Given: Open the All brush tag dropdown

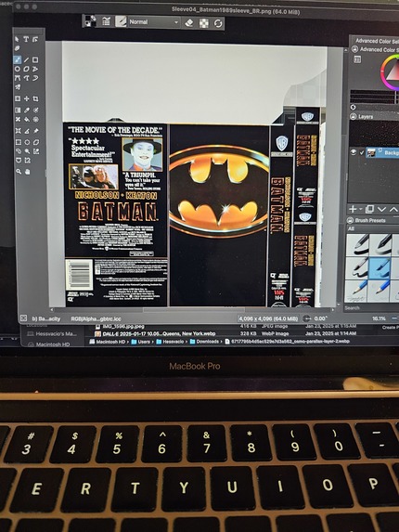Looking at the screenshot, I should tap(372, 228).
